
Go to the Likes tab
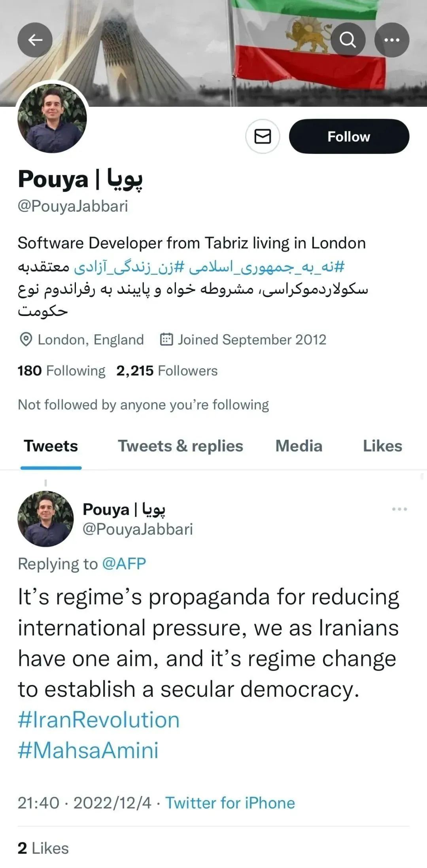pyautogui.click(x=382, y=446)
